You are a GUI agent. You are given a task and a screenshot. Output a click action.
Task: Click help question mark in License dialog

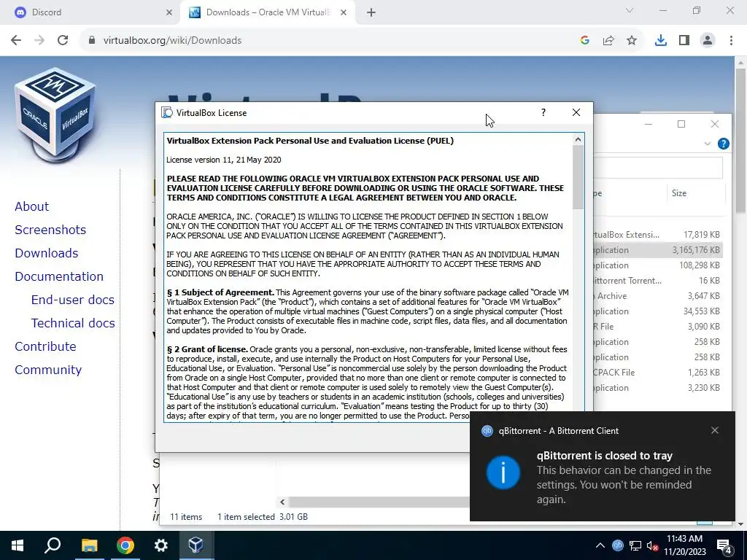(543, 112)
